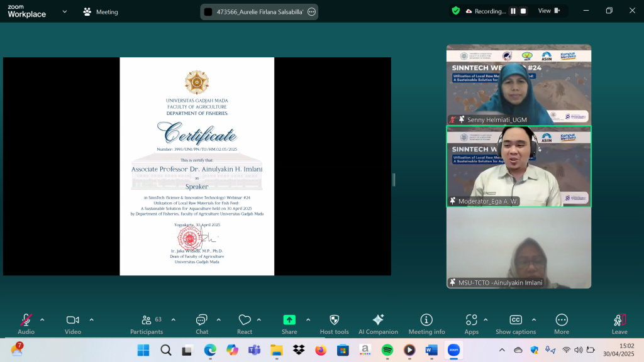
Task: Open File Explorer from taskbar
Action: 277,350
